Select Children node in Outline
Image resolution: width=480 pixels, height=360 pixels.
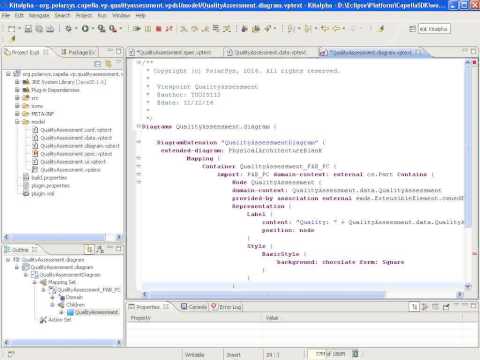75,304
